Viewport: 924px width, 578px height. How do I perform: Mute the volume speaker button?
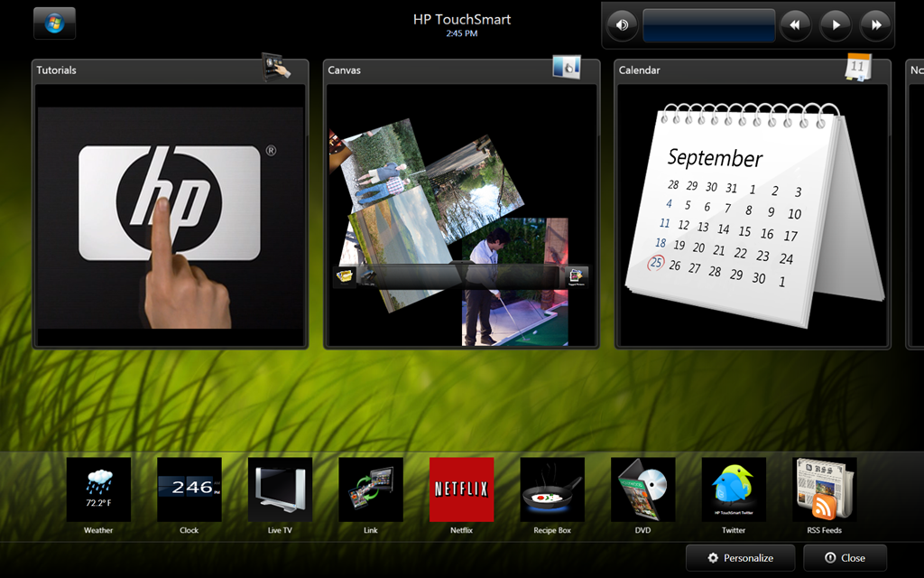(622, 25)
